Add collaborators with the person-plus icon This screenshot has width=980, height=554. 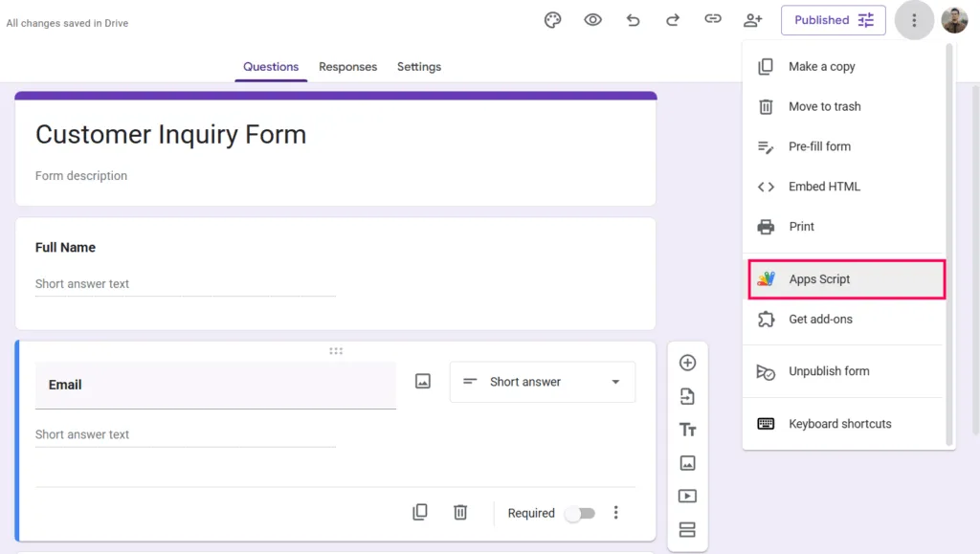[753, 19]
